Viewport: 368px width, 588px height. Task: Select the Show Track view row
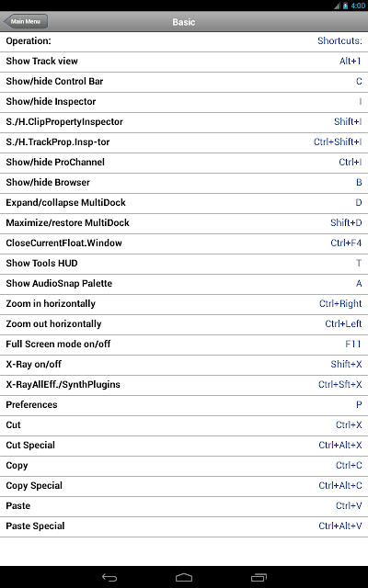(x=184, y=62)
